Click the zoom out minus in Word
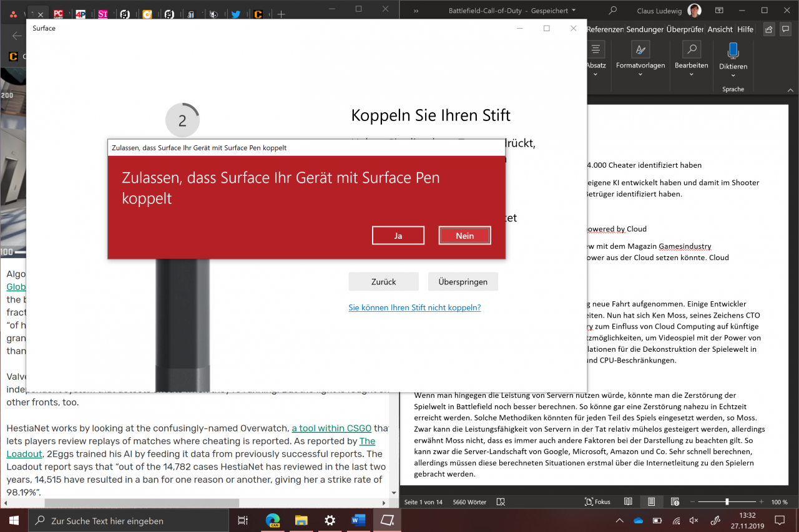799x532 pixels. click(692, 502)
